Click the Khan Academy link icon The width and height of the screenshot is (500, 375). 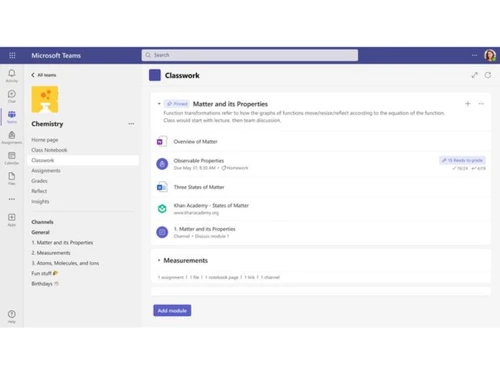click(x=162, y=209)
